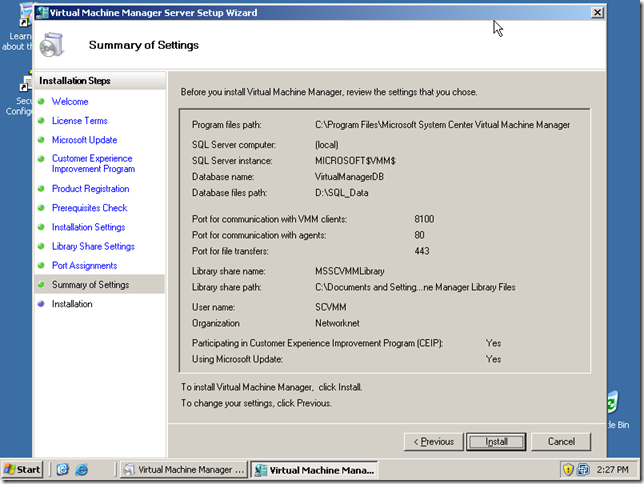
Task: Click the green bullet beside Installation Settings
Action: [x=41, y=227]
